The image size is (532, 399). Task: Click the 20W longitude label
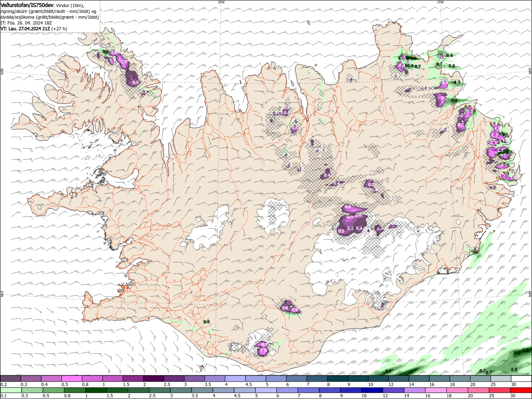tap(221, 2)
